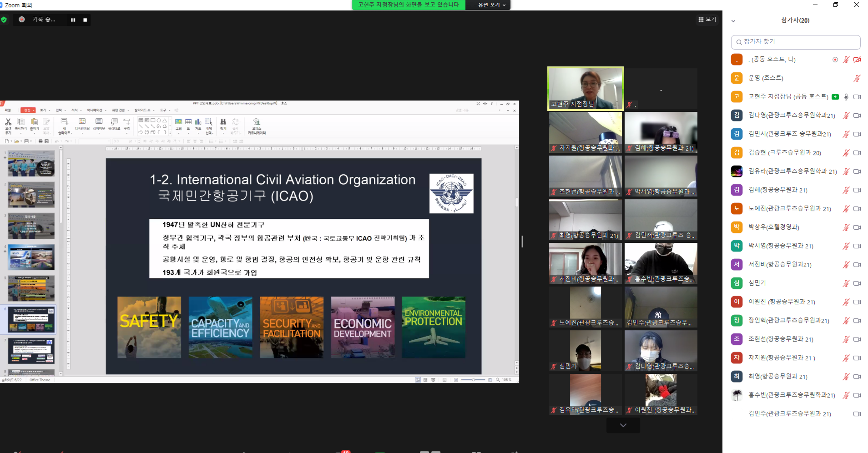Collapse the participants panel with the chevron
This screenshot has width=868, height=453.
[733, 21]
